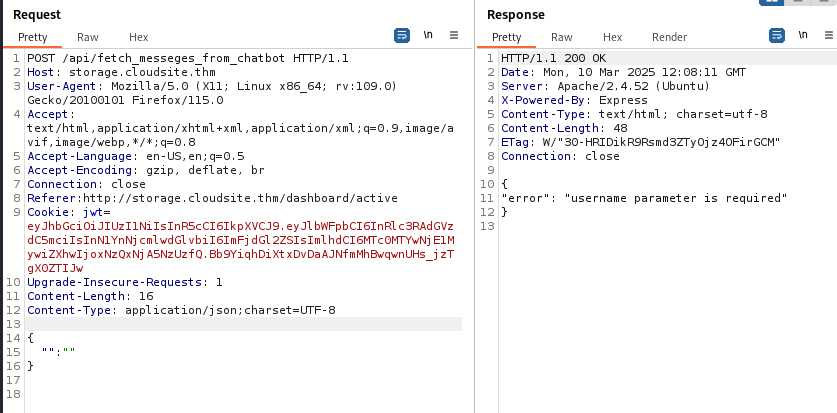This screenshot has width=837, height=413.
Task: Click the ETag response header line
Action: point(641,142)
